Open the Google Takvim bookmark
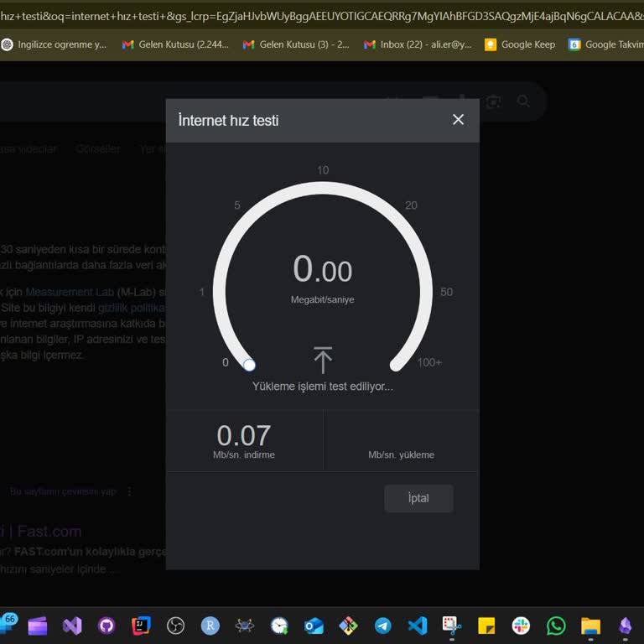644x644 pixels. [605, 44]
